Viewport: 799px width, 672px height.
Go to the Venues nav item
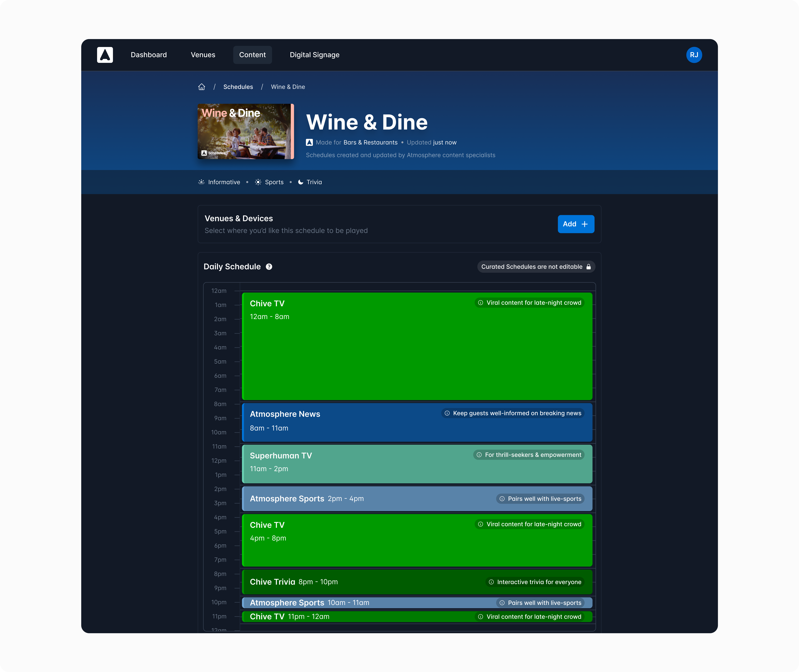(x=203, y=55)
